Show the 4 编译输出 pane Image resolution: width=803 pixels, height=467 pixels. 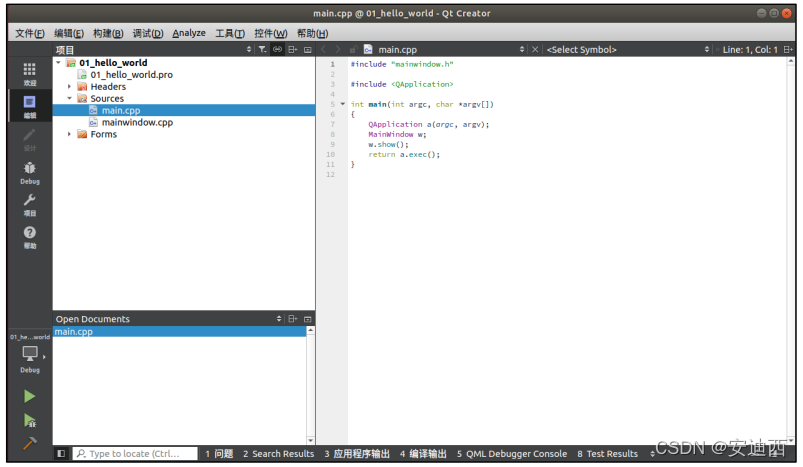click(423, 454)
